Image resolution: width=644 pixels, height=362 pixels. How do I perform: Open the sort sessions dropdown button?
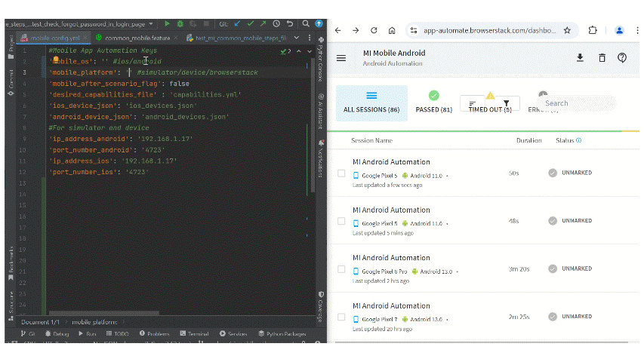(x=473, y=104)
